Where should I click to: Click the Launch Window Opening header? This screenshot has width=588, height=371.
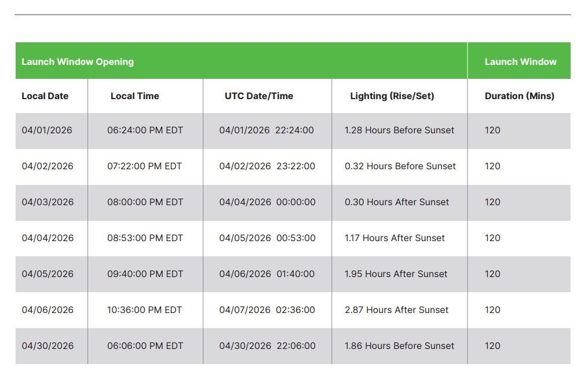[78, 61]
